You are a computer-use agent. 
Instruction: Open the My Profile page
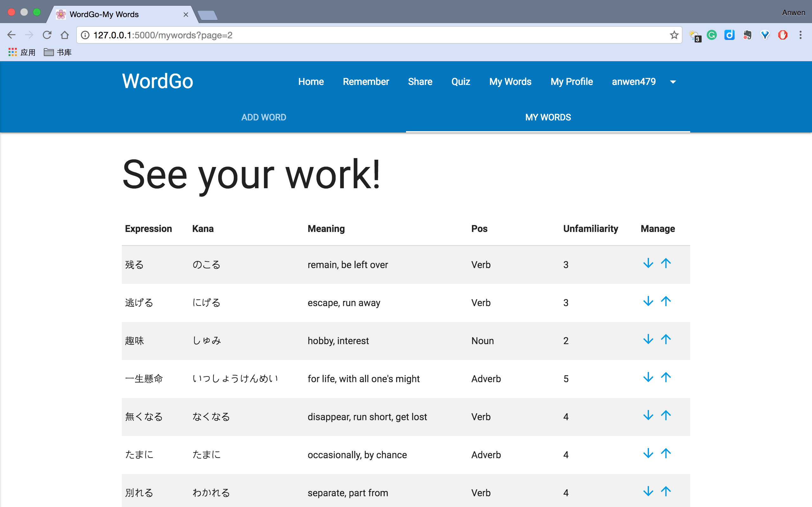[x=572, y=82]
